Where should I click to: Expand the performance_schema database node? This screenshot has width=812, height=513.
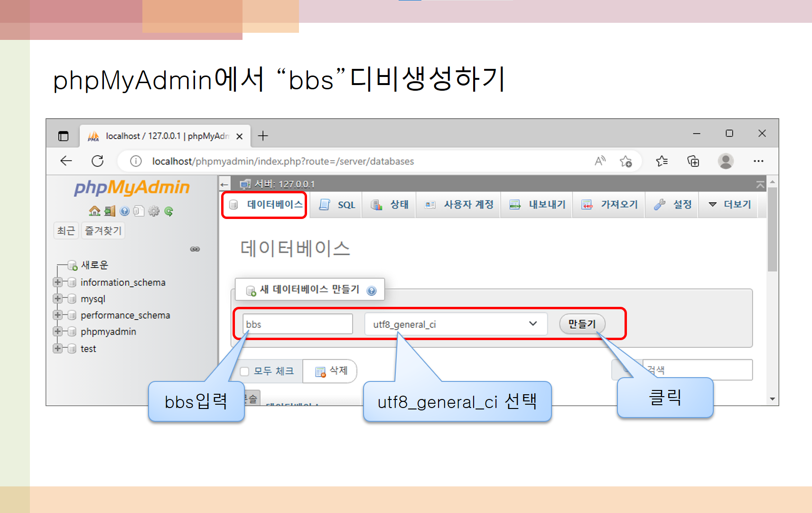tap(58, 315)
